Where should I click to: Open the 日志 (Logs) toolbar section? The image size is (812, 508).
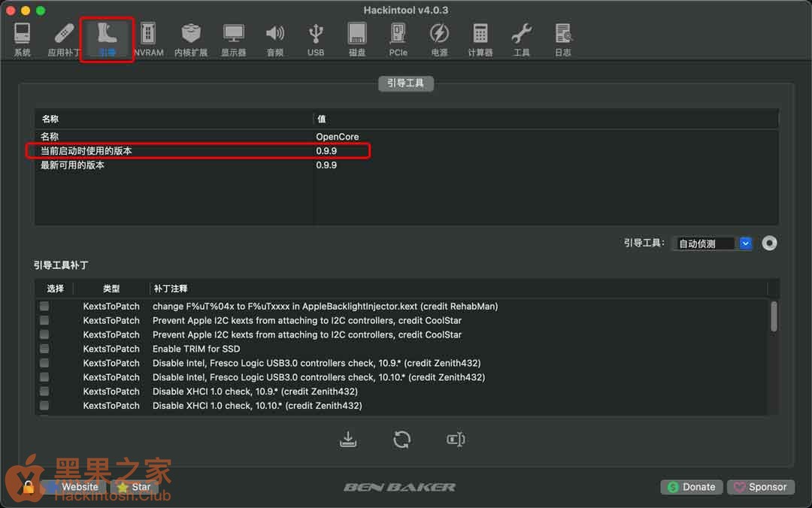tap(563, 39)
